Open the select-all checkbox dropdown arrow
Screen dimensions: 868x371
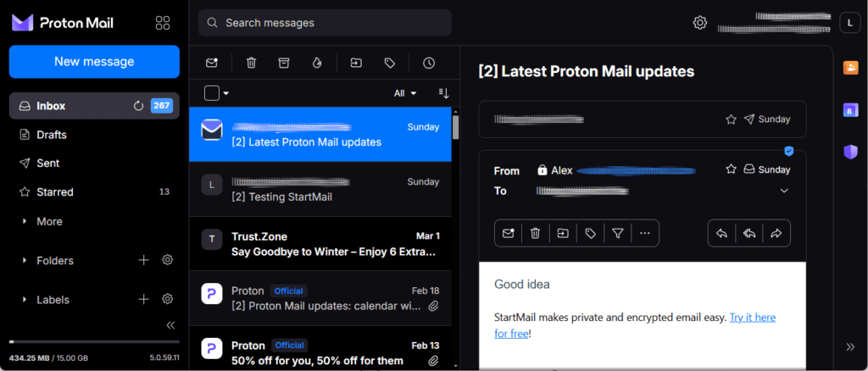click(225, 93)
